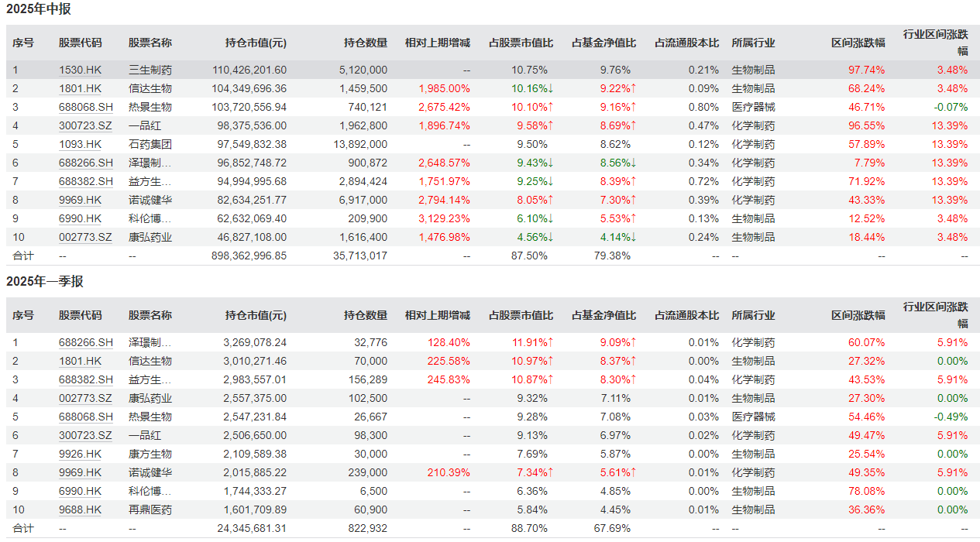Image resolution: width=980 pixels, height=542 pixels.
Task: Click 区间涨跌幅 header in 2025年一季报 table
Action: pos(858,315)
